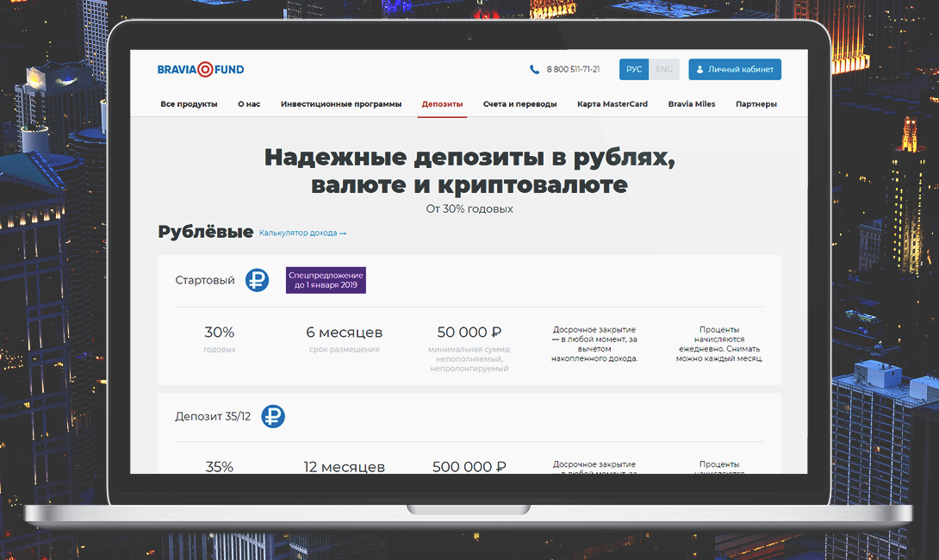
Task: Open Инвестиционные программы section
Action: click(341, 104)
